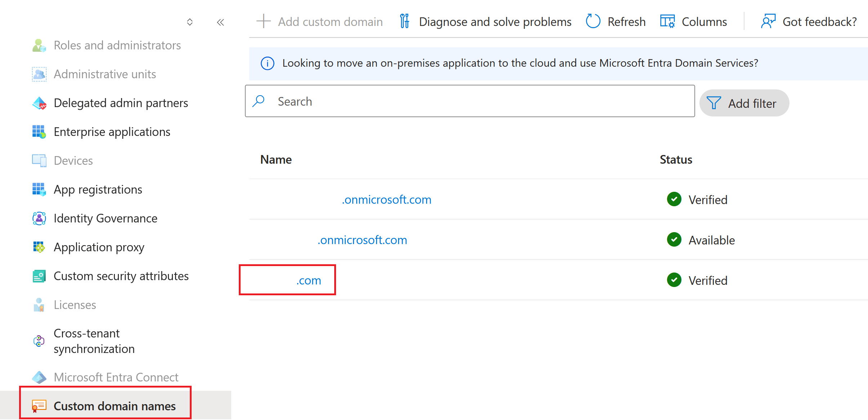Click into the Search field
The height and width of the screenshot is (420, 868).
tap(470, 101)
